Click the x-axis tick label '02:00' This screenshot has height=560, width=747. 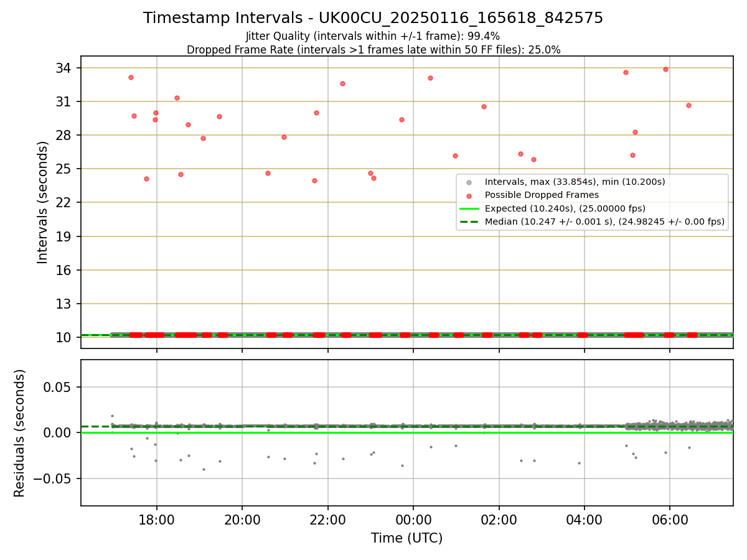tap(499, 519)
